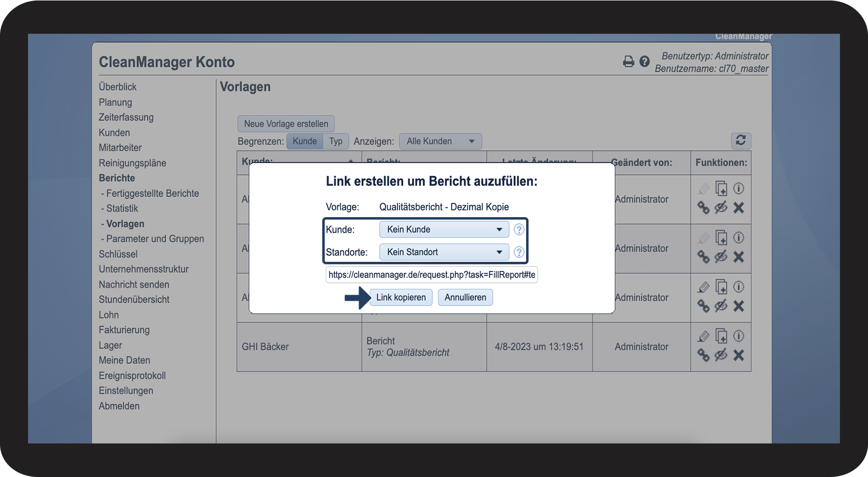
Task: Click the pencil edit icon in the third row
Action: click(x=703, y=287)
